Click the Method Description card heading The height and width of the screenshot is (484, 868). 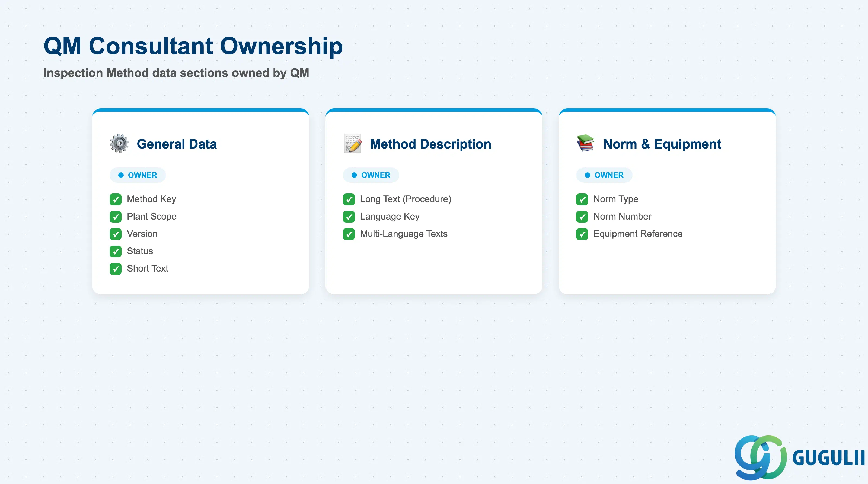(x=431, y=144)
